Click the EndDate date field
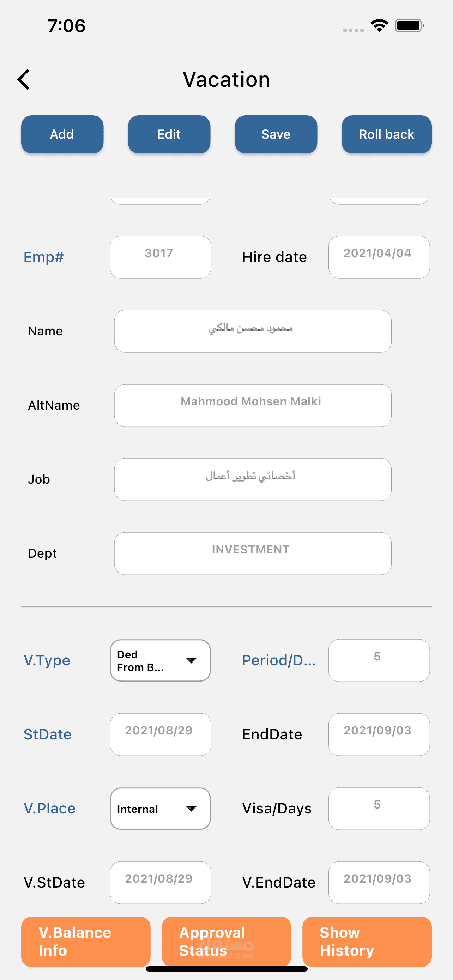The width and height of the screenshot is (453, 980). [x=379, y=734]
